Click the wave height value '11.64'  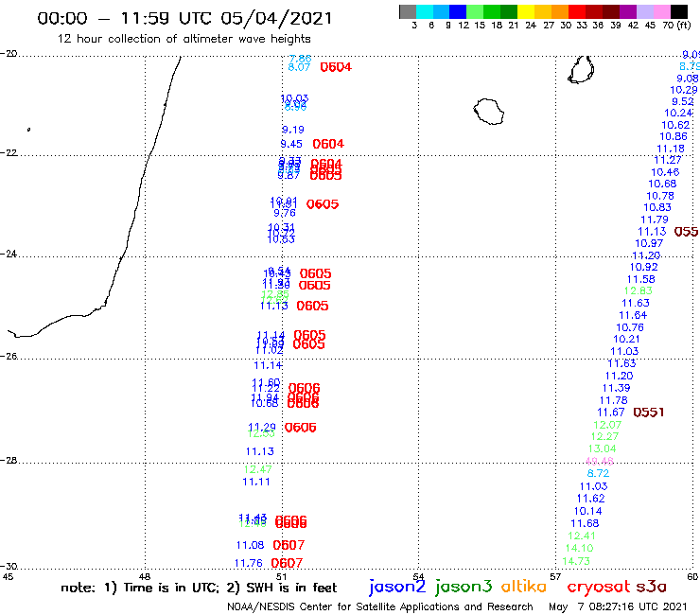633,315
